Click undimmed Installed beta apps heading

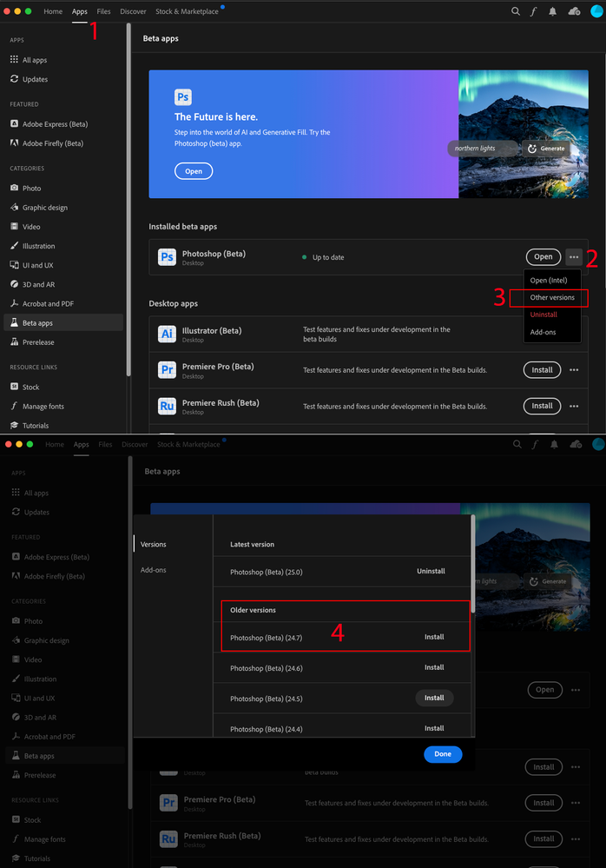tap(182, 227)
